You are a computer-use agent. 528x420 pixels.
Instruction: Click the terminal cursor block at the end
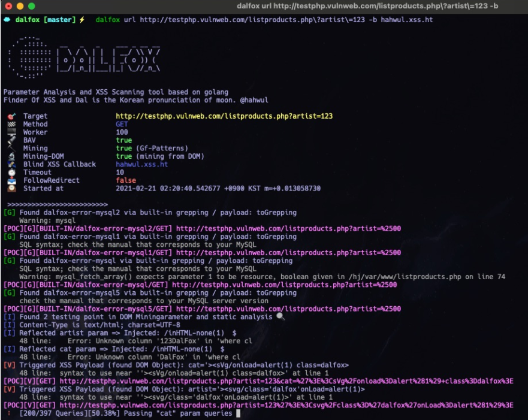tap(238, 413)
